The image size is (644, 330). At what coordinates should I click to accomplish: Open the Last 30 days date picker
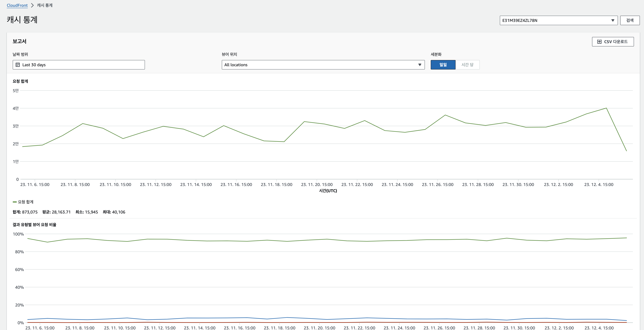(79, 65)
